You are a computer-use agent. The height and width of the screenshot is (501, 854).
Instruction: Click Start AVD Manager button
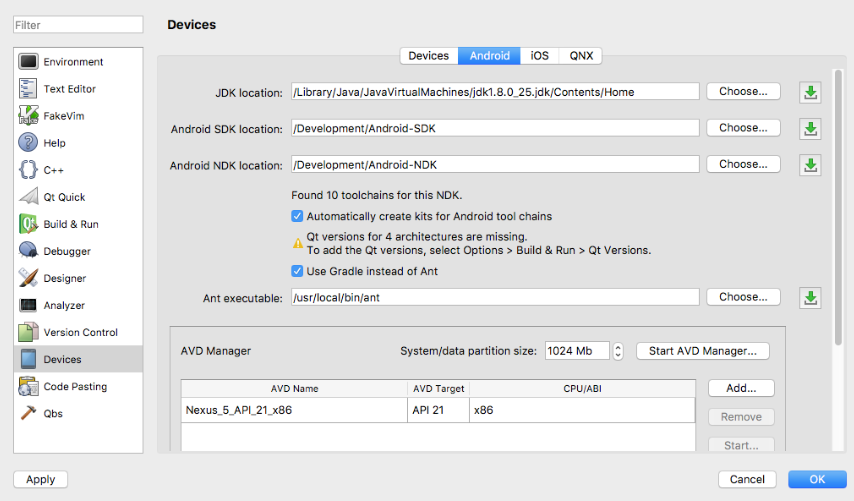pos(703,351)
